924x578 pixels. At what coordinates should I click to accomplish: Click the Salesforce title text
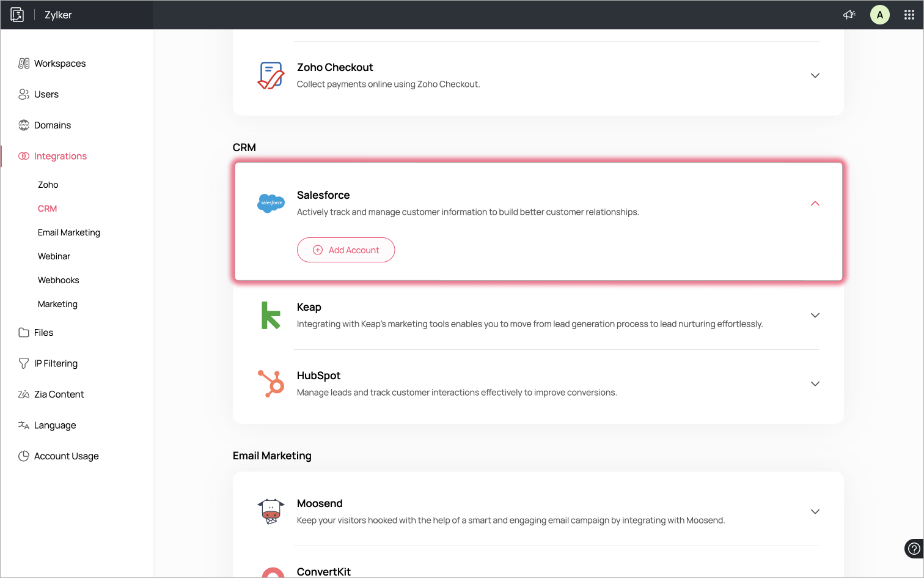coord(323,195)
